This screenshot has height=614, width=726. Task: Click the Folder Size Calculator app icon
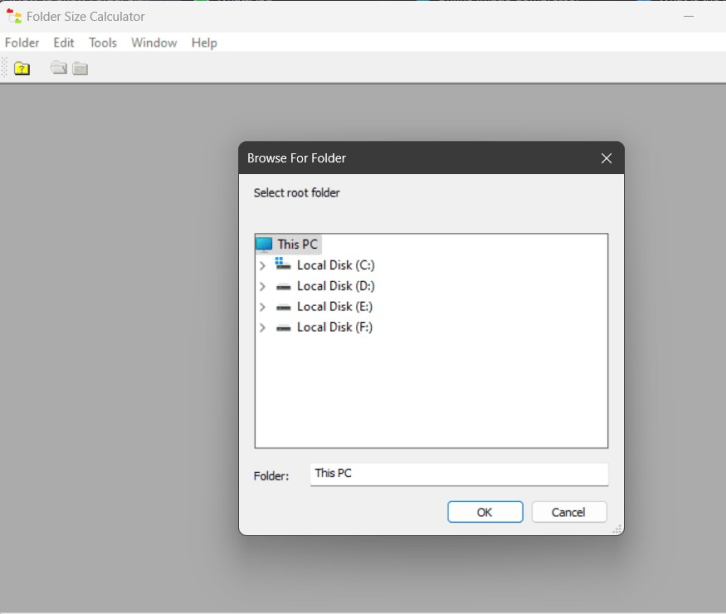tap(14, 16)
